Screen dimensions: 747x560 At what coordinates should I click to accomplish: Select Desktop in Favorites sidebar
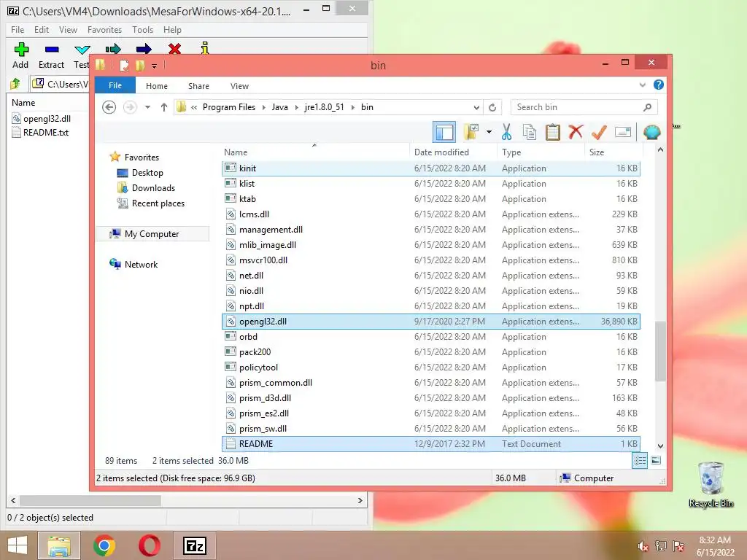pos(147,173)
